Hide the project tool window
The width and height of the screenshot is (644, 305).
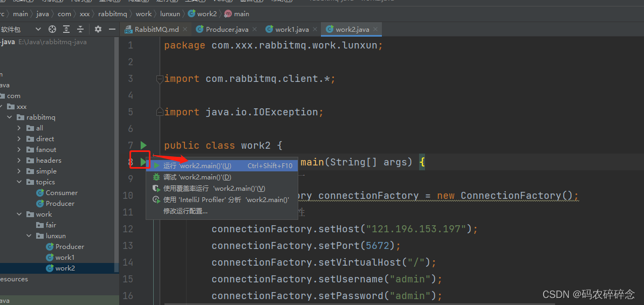112,29
